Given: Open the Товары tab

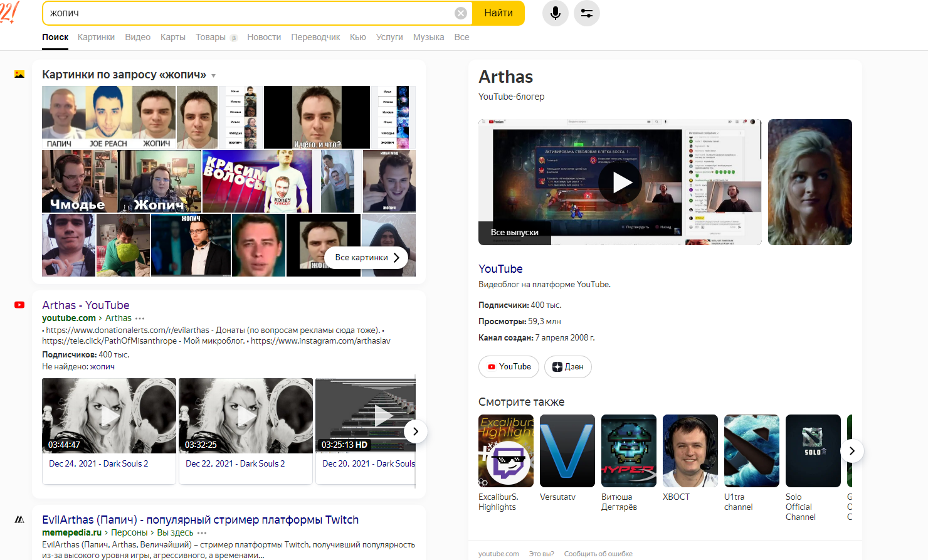Looking at the screenshot, I should click(x=211, y=37).
